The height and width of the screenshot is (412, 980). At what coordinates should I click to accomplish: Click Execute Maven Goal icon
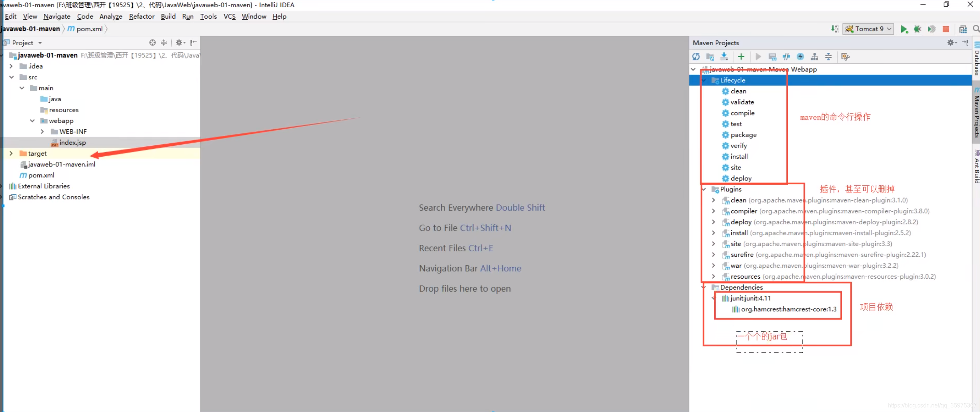tap(772, 56)
